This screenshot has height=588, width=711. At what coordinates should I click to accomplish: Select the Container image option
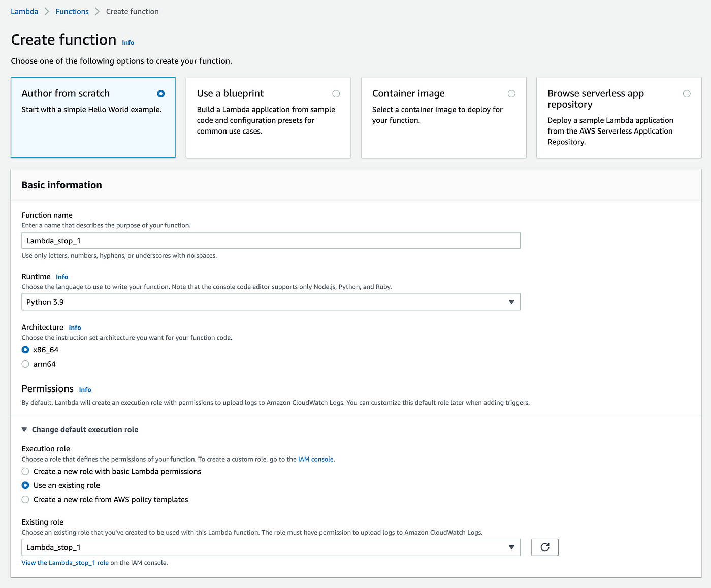(x=511, y=94)
